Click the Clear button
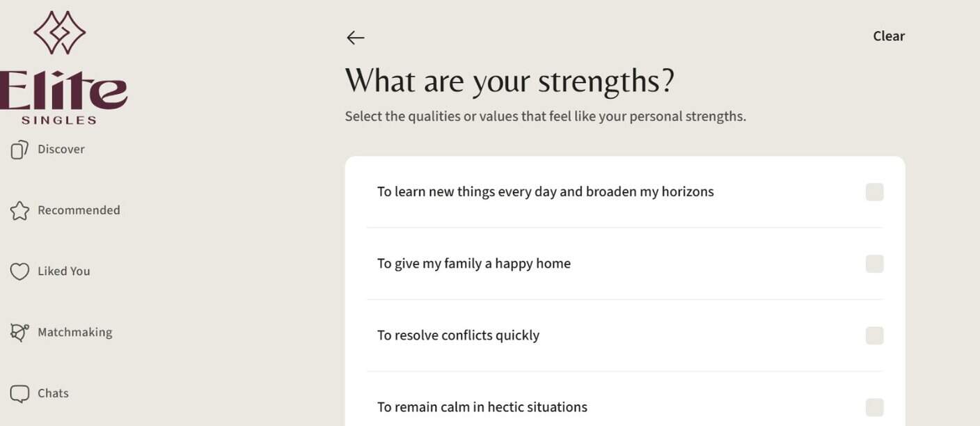 (889, 36)
